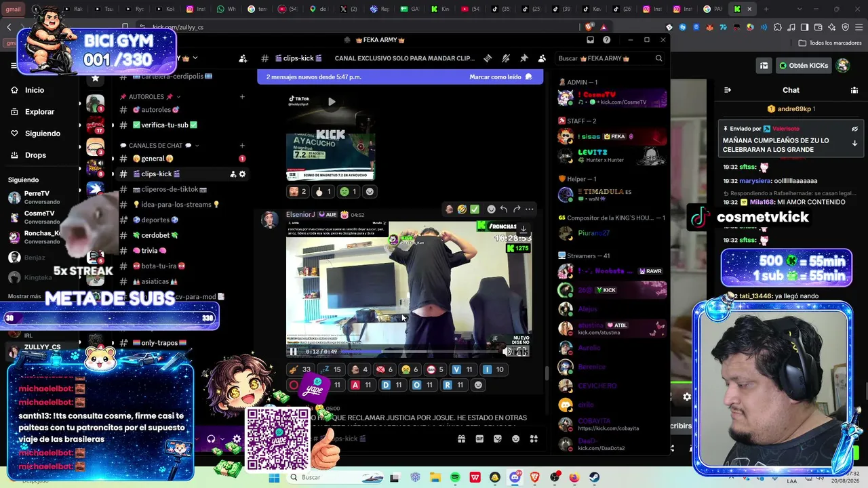Mute the clip with the speaker icon
This screenshot has height=488, width=868.
point(507,352)
